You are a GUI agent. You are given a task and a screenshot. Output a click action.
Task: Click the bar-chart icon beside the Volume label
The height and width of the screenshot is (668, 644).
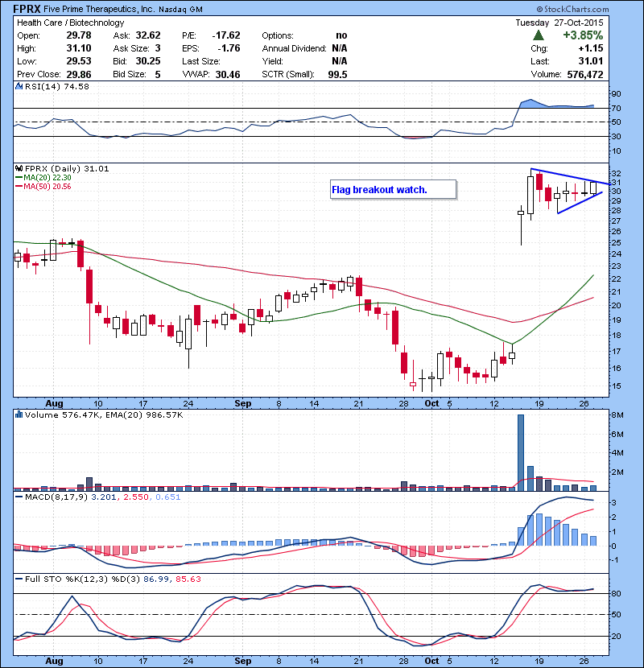(x=19, y=414)
